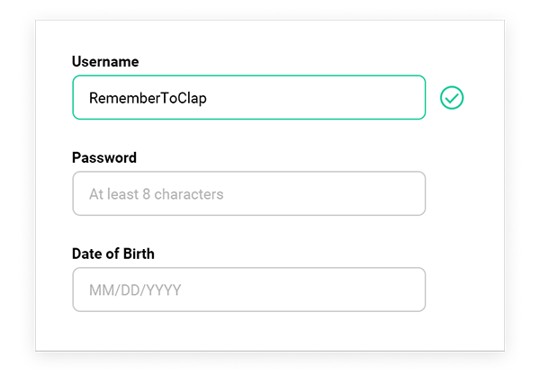Click the "Clap" portion of the username
Image resolution: width=540 pixels, height=392 pixels.
193,97
